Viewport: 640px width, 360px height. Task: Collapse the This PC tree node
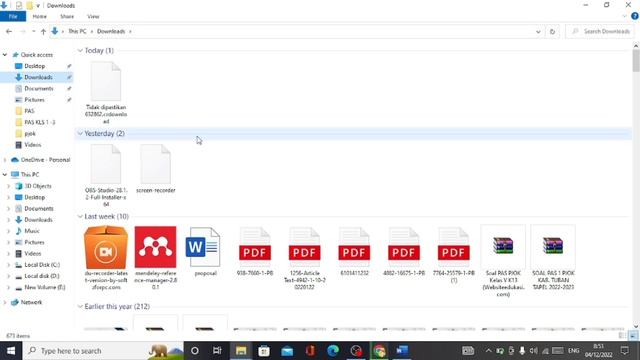(5, 175)
